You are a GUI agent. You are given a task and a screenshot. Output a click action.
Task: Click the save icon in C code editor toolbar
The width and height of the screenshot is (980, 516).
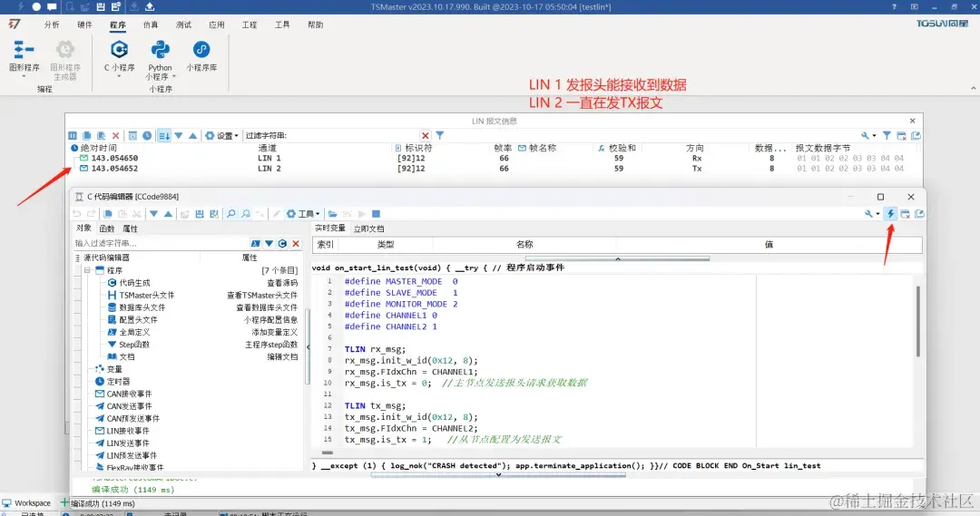click(200, 214)
